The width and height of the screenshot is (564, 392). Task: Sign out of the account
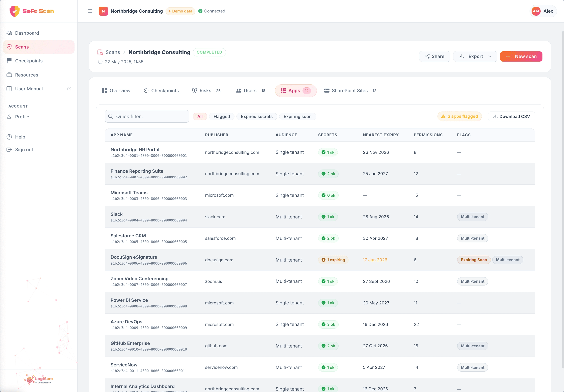[x=38, y=150]
